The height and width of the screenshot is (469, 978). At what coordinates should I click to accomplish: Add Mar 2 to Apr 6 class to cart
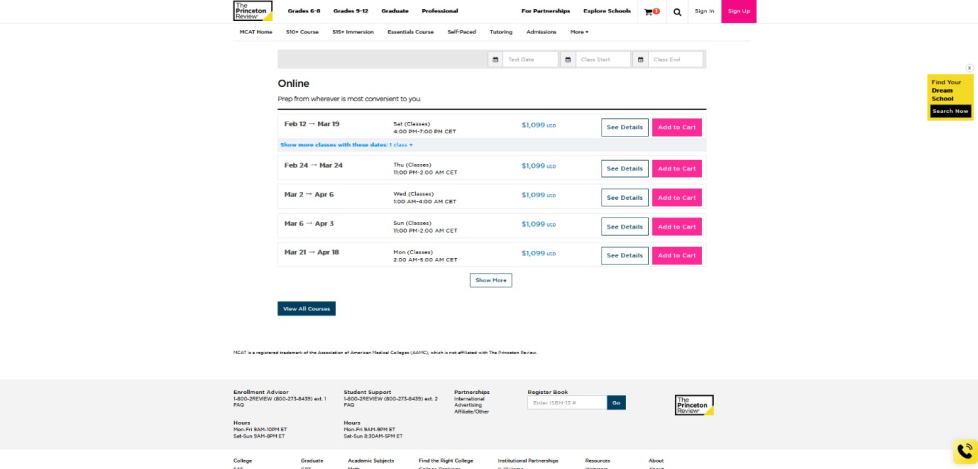tap(677, 198)
